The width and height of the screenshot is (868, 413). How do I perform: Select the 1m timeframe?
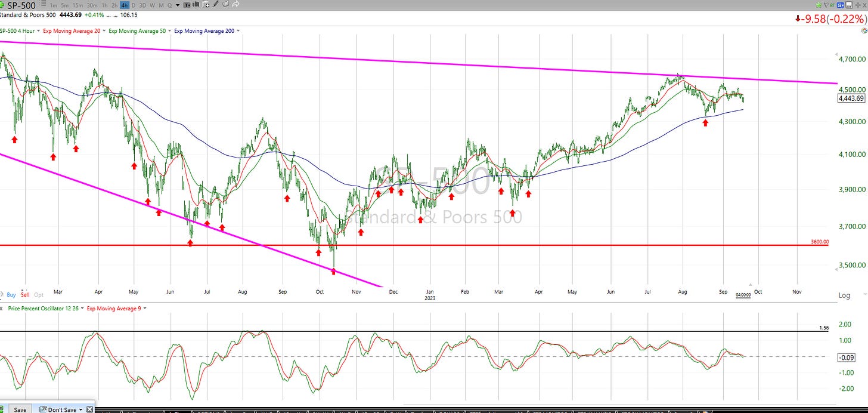coord(53,5)
